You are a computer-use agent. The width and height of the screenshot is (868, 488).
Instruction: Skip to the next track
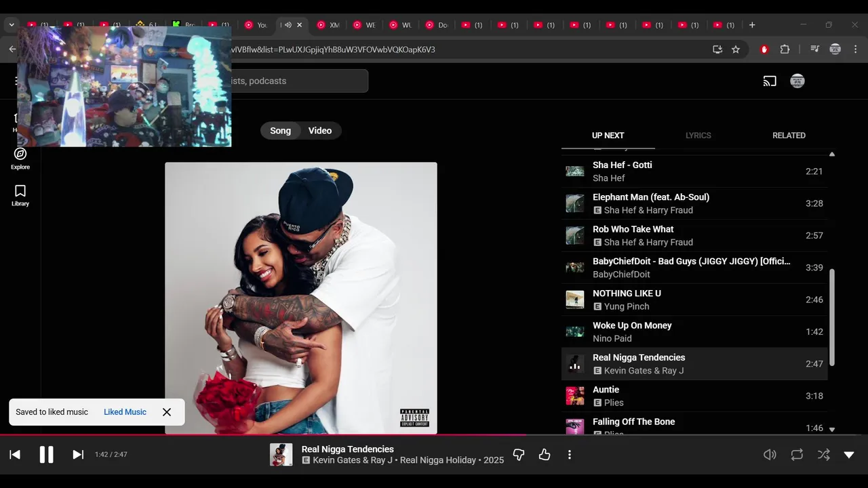coord(78,455)
